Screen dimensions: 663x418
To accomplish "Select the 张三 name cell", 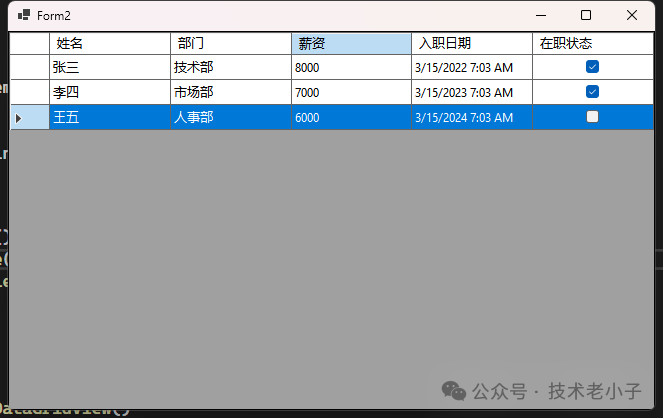I will click(110, 67).
